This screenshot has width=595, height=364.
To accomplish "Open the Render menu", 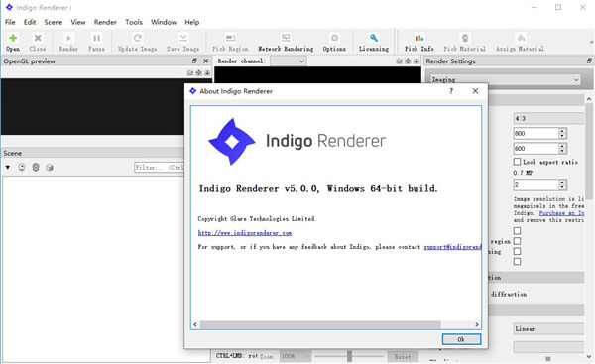I will coord(105,22).
